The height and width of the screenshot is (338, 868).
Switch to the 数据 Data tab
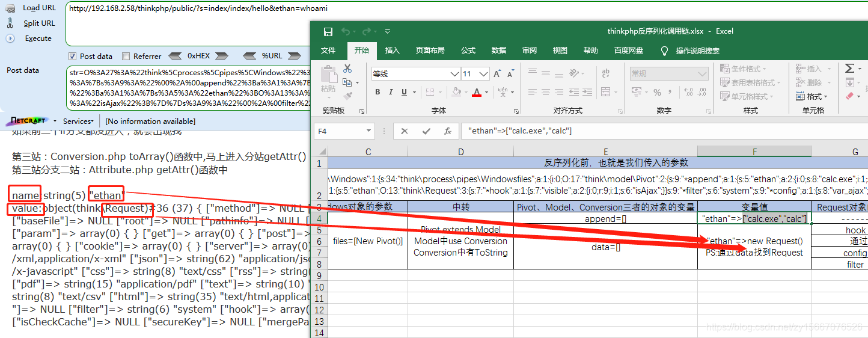[499, 51]
